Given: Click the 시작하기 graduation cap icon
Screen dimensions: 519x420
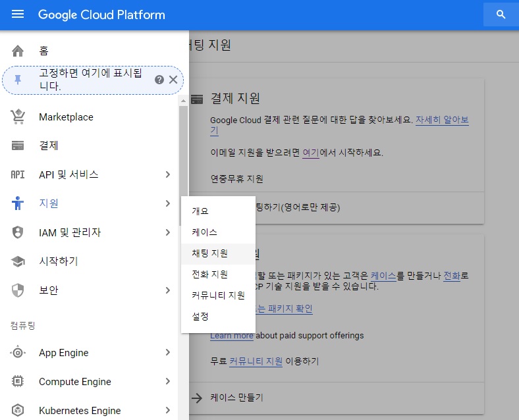Looking at the screenshot, I should click(18, 261).
